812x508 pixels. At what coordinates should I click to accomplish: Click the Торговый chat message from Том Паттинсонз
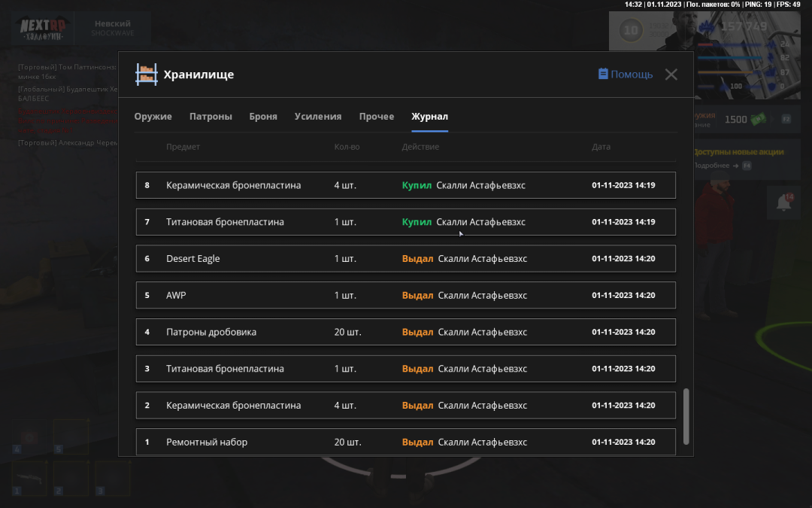(x=68, y=71)
